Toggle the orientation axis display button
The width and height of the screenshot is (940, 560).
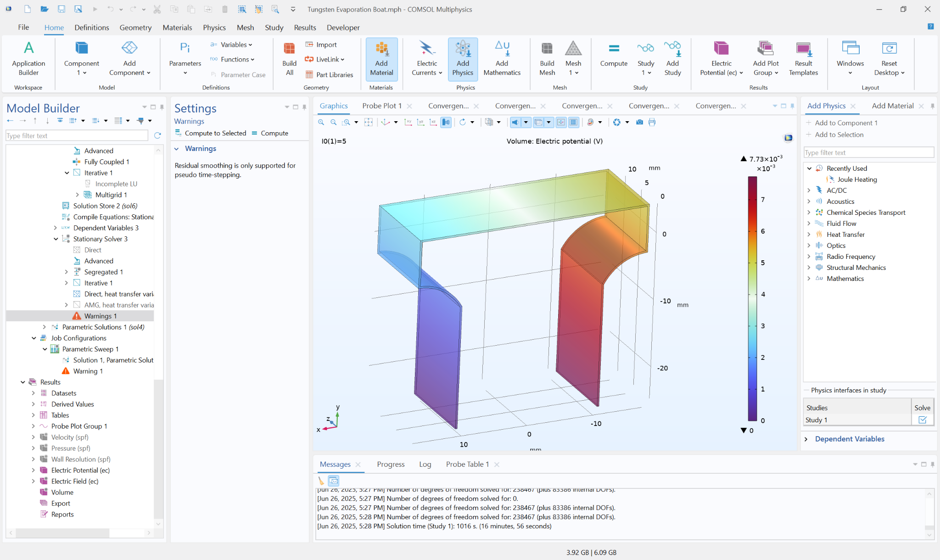561,122
